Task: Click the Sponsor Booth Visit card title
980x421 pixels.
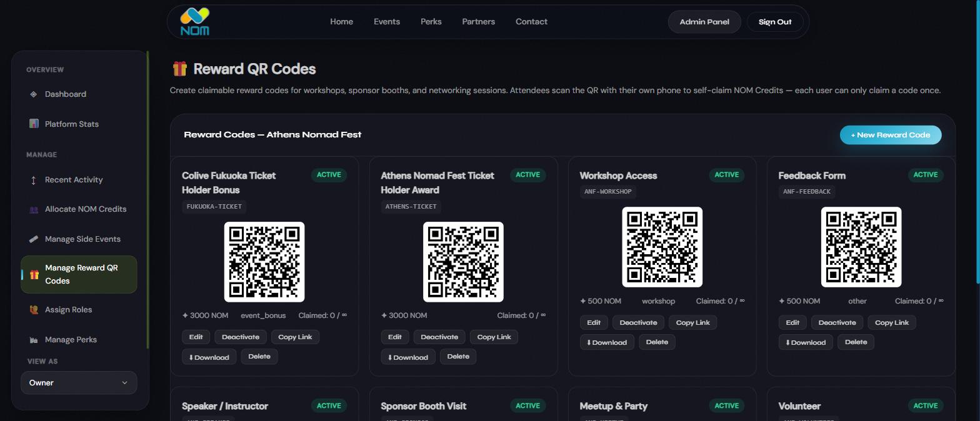Action: click(x=424, y=406)
